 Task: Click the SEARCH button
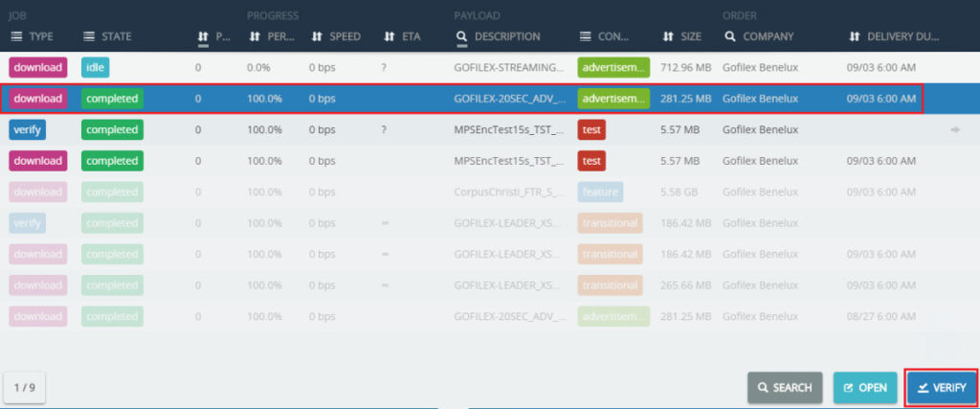[x=785, y=388]
